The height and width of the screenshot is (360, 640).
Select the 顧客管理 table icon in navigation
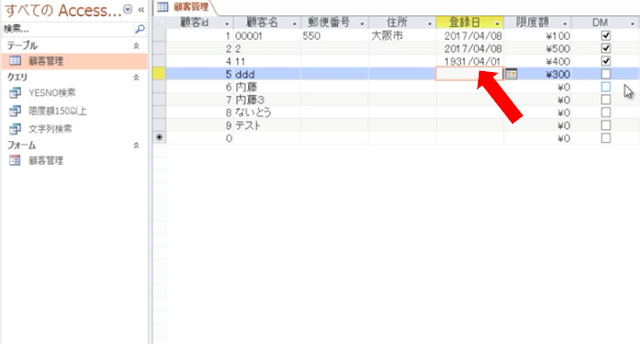tap(15, 61)
